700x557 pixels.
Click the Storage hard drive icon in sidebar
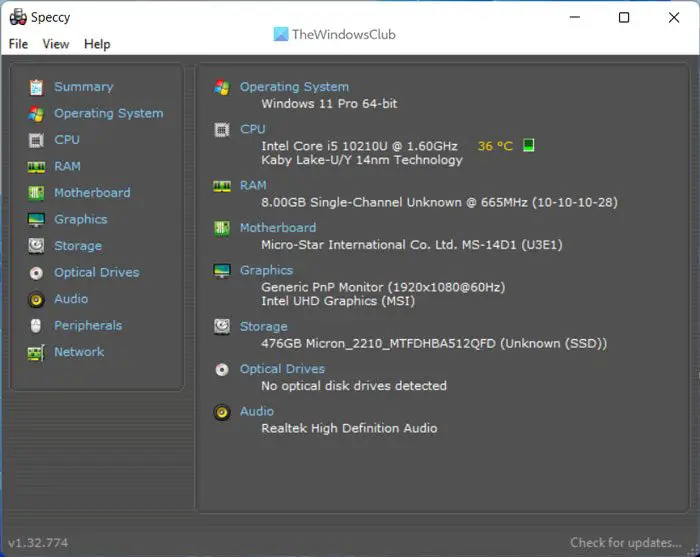click(x=36, y=246)
